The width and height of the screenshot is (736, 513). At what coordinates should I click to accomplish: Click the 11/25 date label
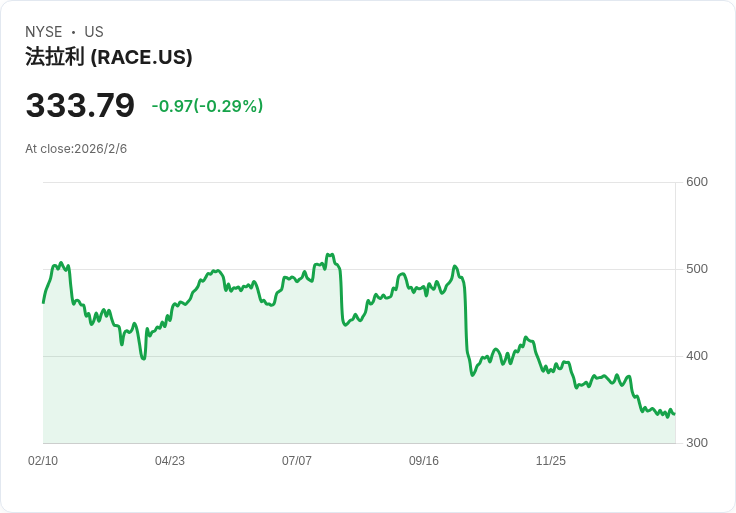(x=551, y=461)
